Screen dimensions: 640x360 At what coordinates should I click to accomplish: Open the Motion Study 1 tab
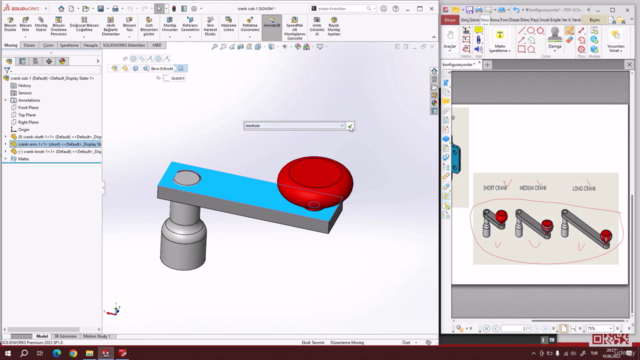pos(97,336)
